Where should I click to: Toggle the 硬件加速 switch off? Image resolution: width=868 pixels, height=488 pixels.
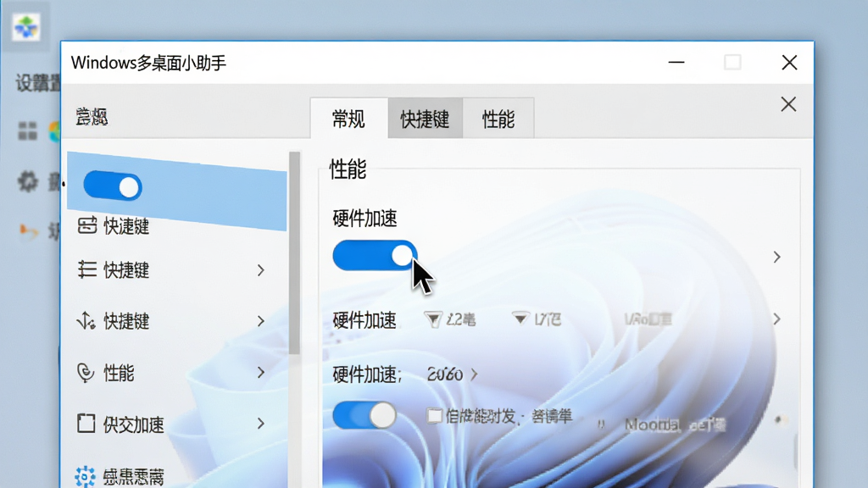[375, 256]
